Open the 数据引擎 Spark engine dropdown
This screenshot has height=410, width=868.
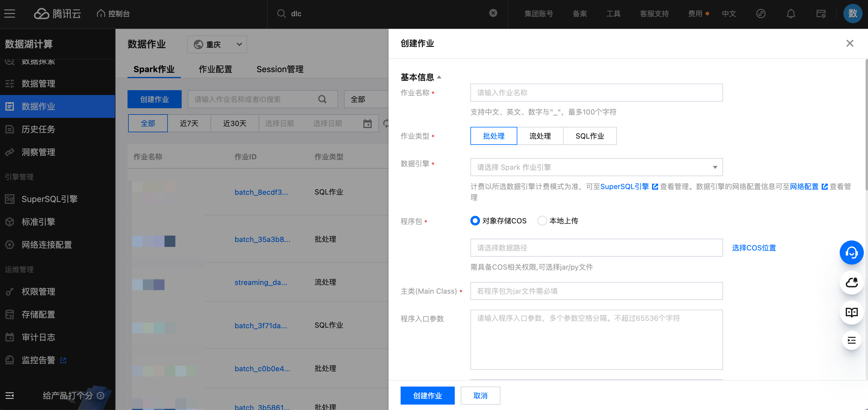tap(596, 167)
